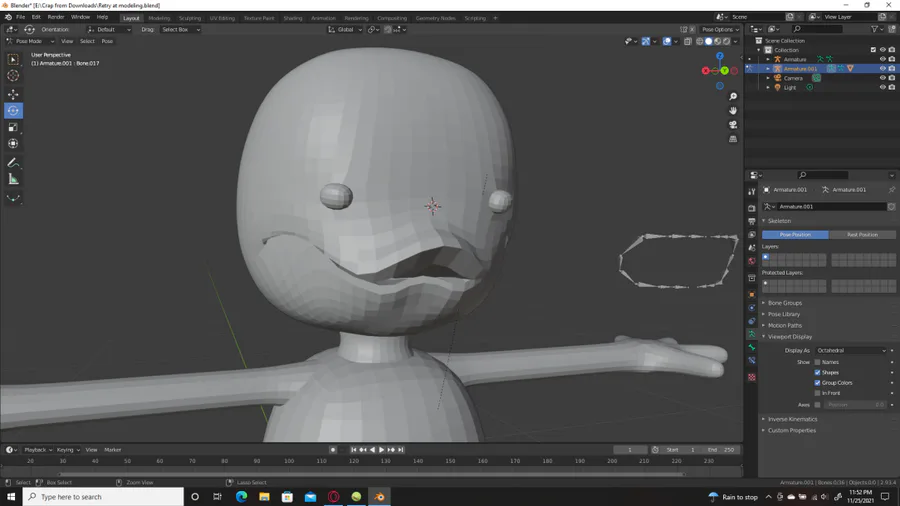Select the Measure tool
The width and height of the screenshot is (900, 506).
(x=13, y=180)
